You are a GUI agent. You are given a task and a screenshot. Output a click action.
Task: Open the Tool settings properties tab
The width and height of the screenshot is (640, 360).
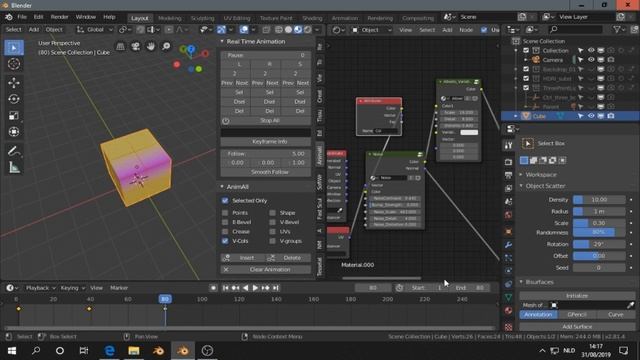(x=508, y=145)
